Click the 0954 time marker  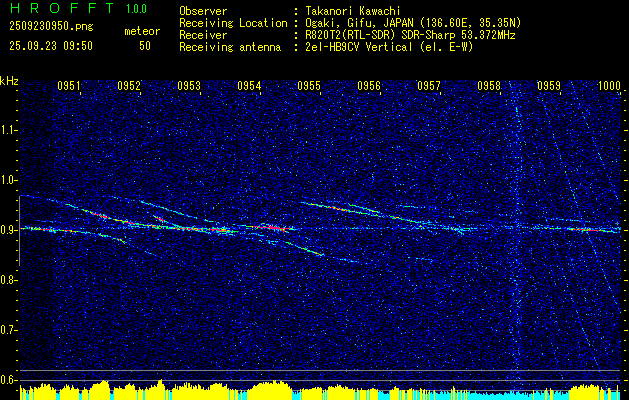[249, 86]
